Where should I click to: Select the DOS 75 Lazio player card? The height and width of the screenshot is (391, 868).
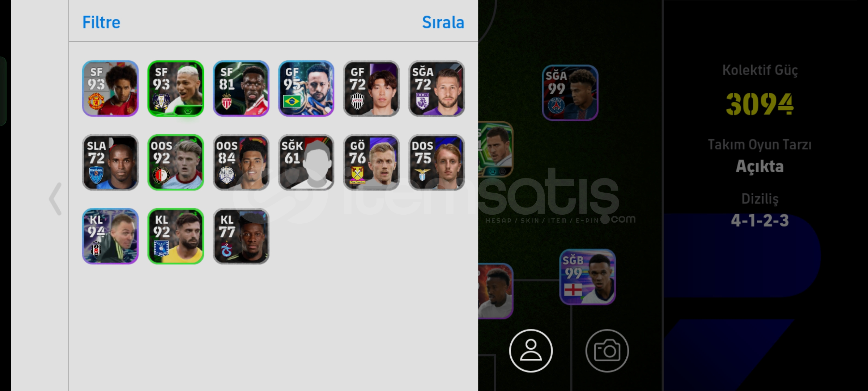coord(437,162)
